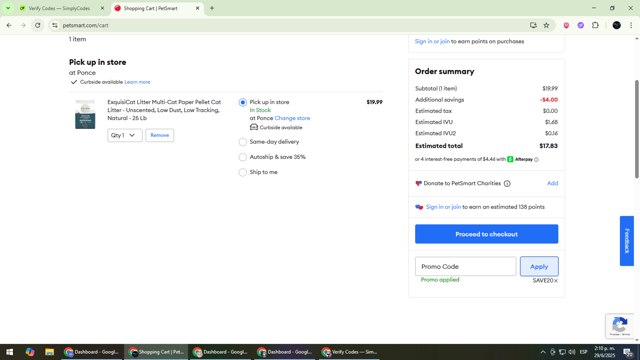The width and height of the screenshot is (640, 360).
Task: Remove the ExquisiCat litter from cart
Action: [x=160, y=135]
